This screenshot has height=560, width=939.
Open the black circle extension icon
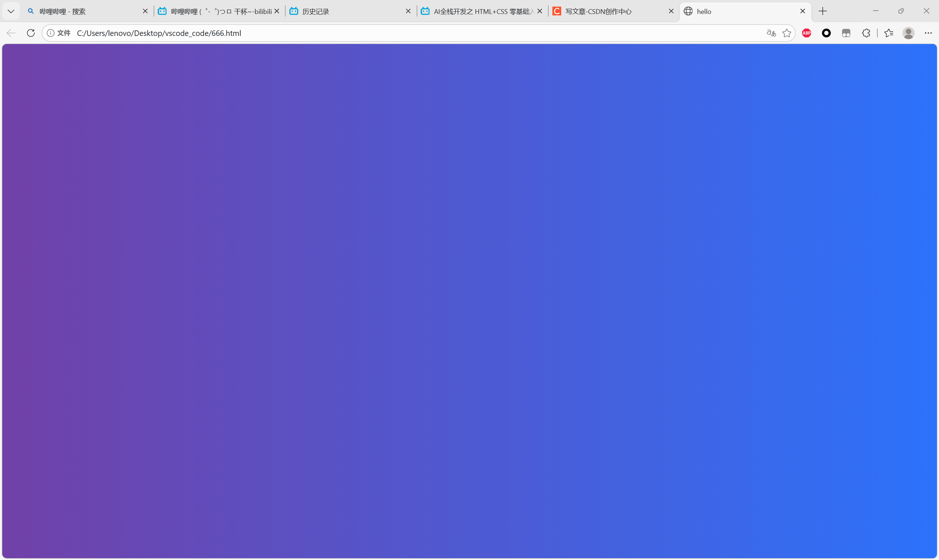[x=826, y=33]
